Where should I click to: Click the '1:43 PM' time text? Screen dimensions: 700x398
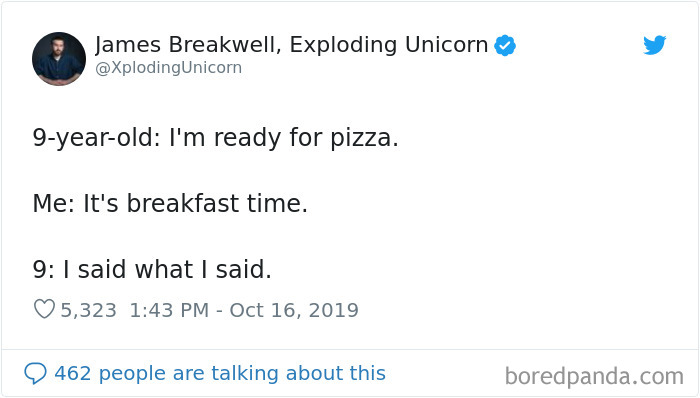tap(169, 310)
